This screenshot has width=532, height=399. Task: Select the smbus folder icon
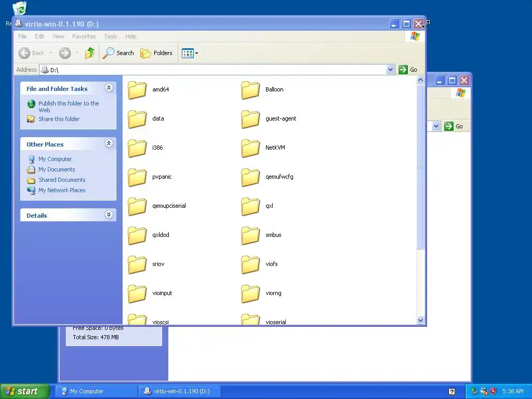250,235
